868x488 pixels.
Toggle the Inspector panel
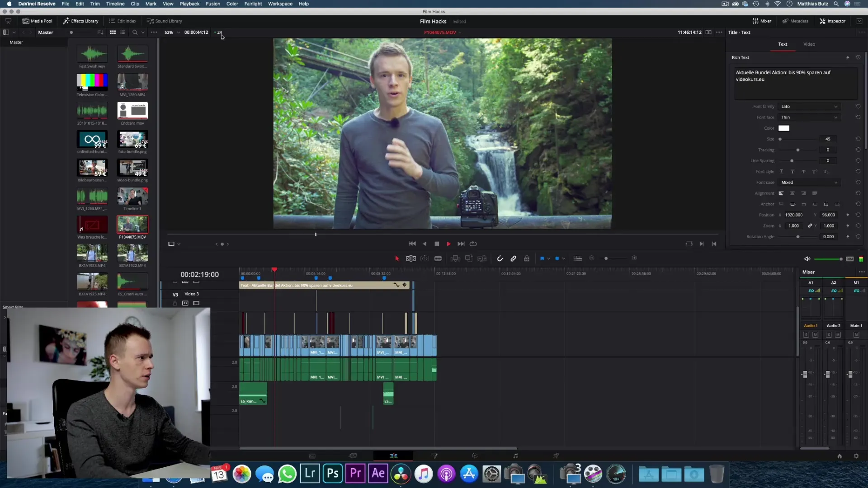833,21
